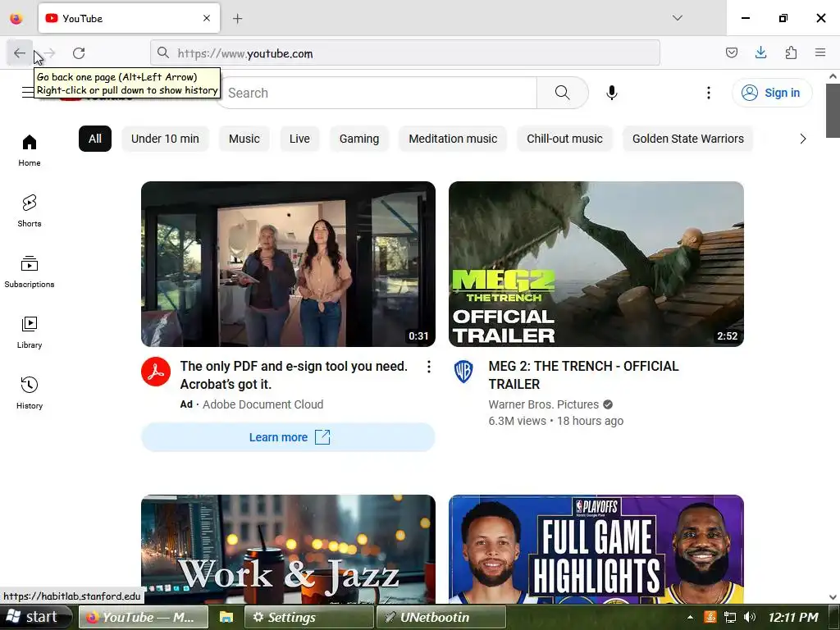Select the Music filter chip
Screen dimensions: 840x630
(244, 139)
